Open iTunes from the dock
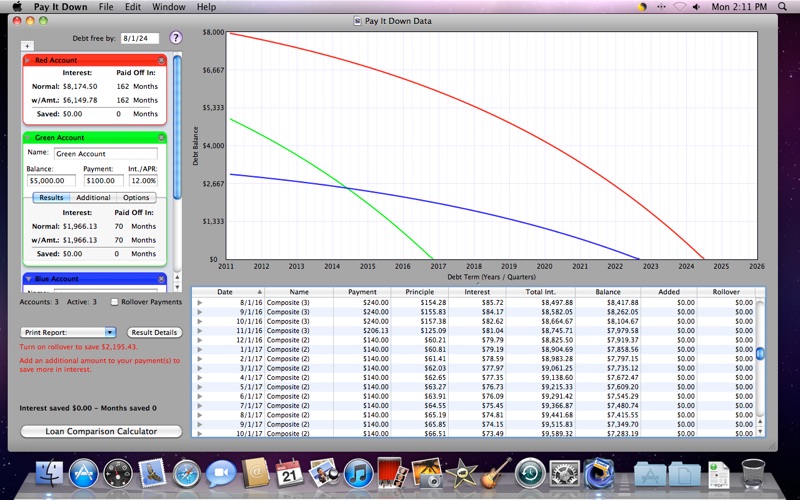Screen dimensions: 800x500 358,473
